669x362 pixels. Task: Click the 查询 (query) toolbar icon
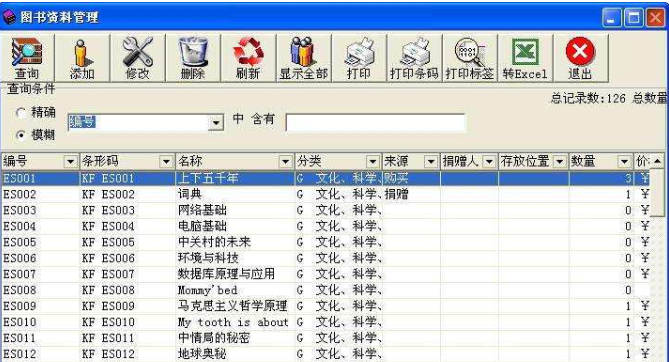coord(27,58)
